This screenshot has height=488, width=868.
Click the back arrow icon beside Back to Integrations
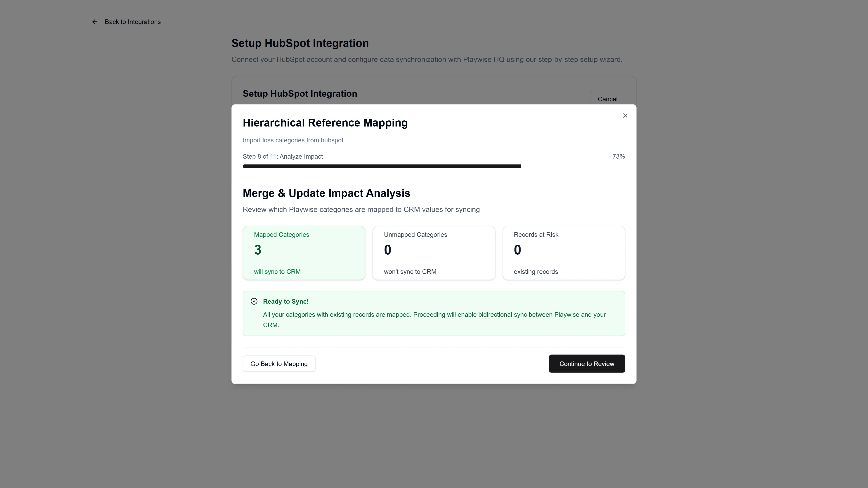pos(95,21)
